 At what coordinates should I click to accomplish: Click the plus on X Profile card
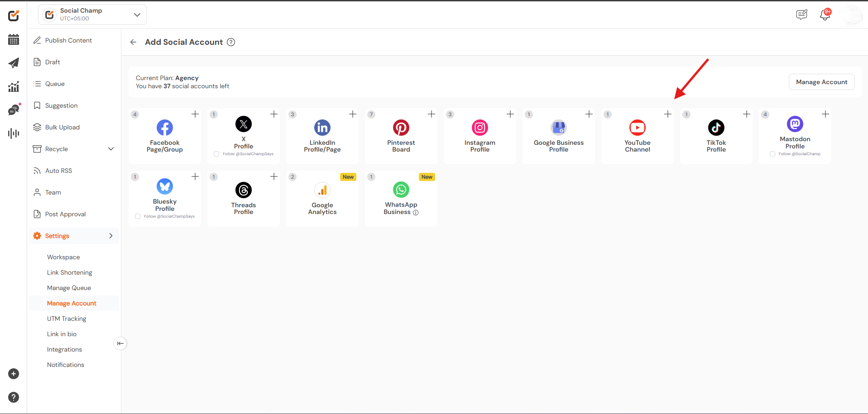(274, 114)
